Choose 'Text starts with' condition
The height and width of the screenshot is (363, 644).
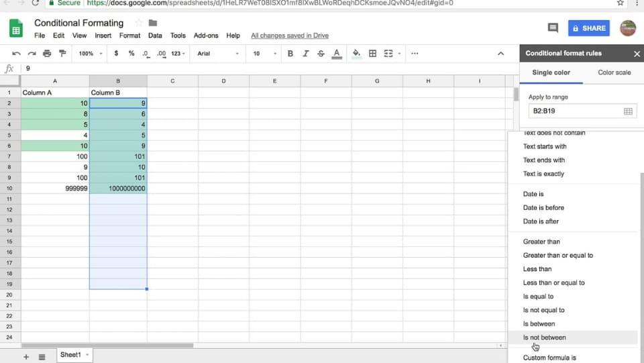pyautogui.click(x=572, y=146)
